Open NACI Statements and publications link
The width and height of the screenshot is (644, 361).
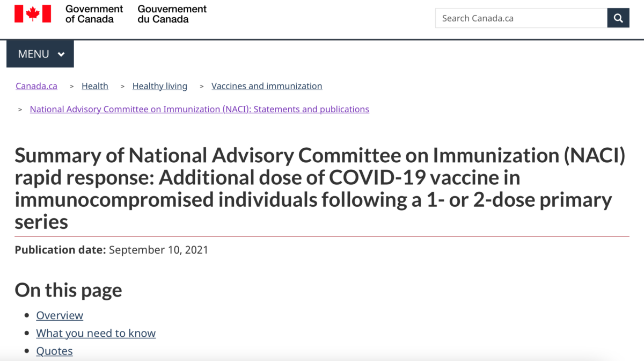(200, 109)
